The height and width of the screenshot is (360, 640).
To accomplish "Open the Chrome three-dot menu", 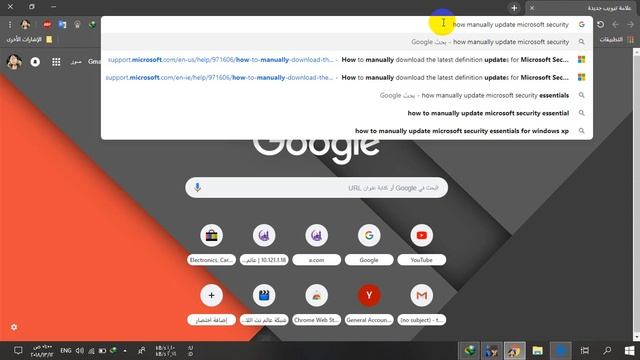I will coord(10,24).
